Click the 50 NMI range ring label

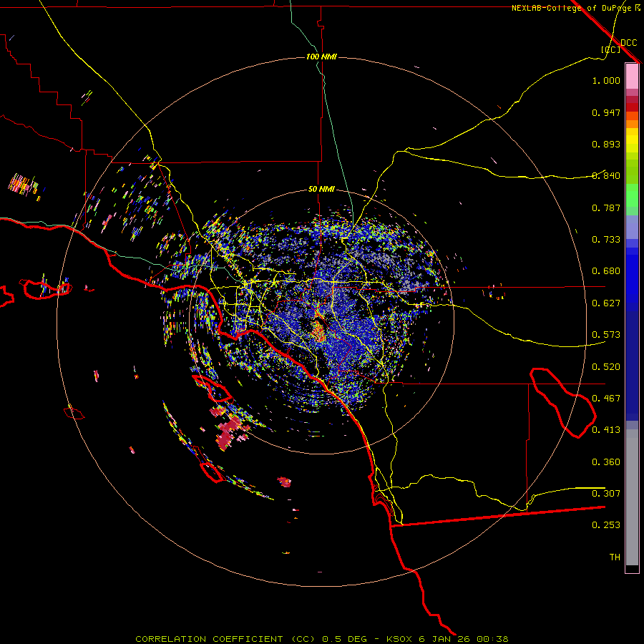[x=321, y=189]
